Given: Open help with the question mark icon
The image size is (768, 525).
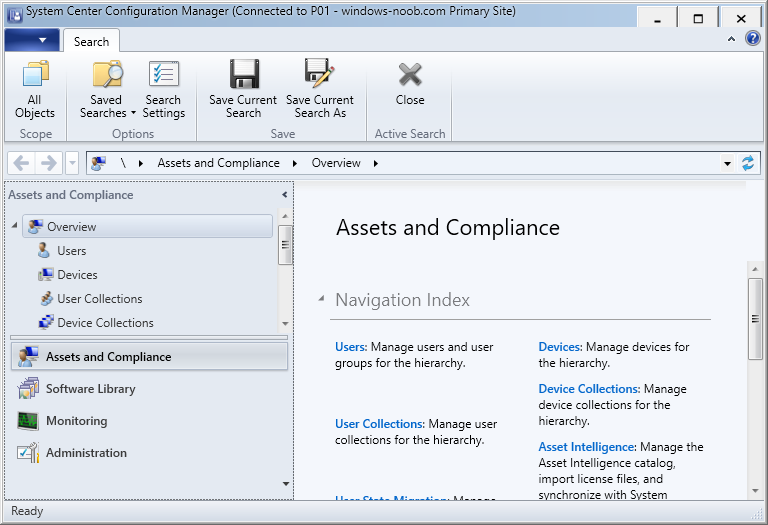Looking at the screenshot, I should point(753,38).
